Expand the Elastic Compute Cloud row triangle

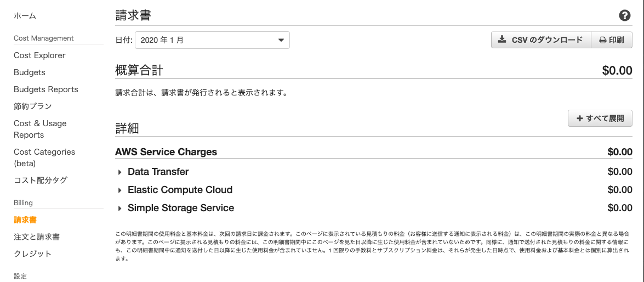[x=120, y=190]
